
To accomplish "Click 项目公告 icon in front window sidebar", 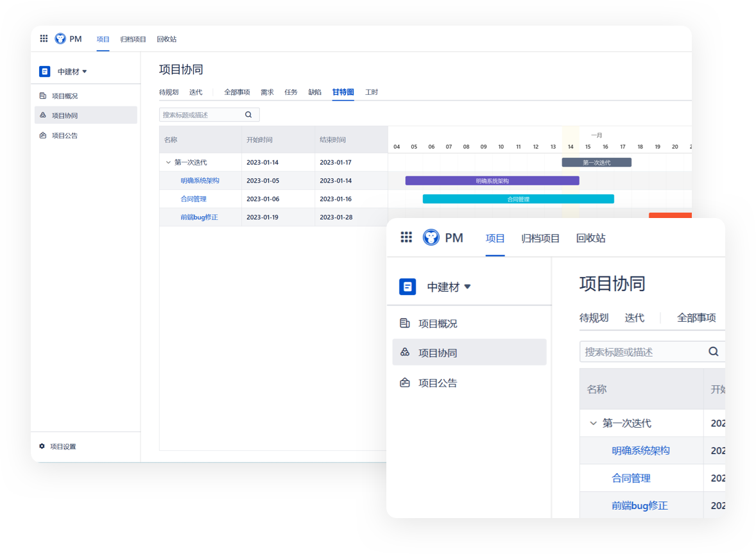I will pyautogui.click(x=405, y=383).
